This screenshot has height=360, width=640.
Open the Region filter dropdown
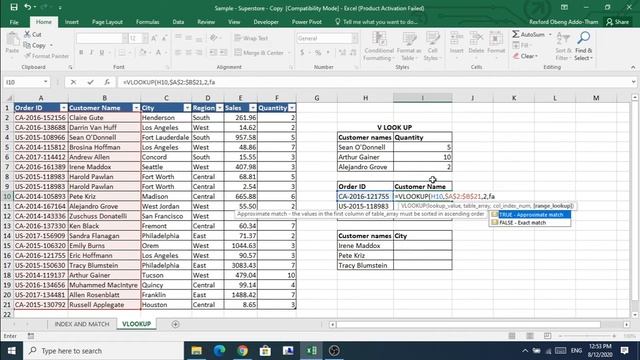tap(220, 108)
